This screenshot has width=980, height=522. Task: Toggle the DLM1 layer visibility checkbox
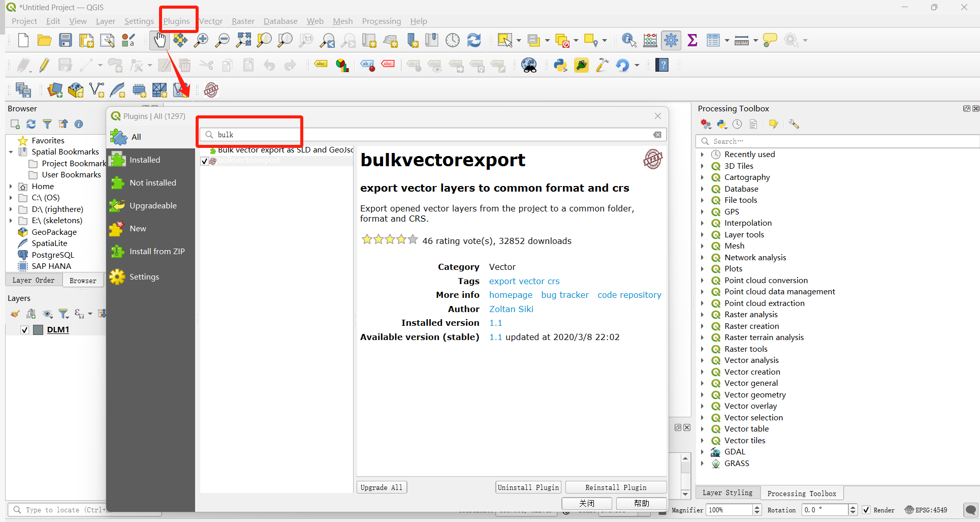24,330
